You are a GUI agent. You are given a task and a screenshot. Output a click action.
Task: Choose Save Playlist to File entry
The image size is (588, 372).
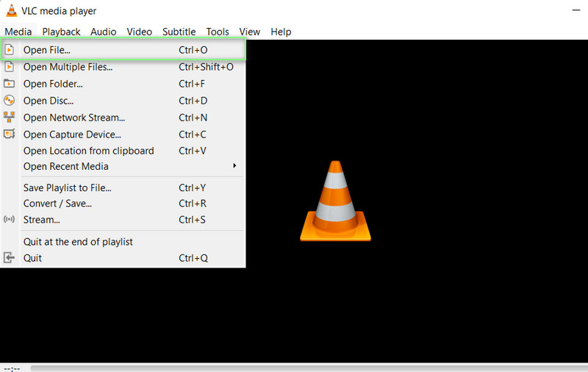click(x=67, y=187)
